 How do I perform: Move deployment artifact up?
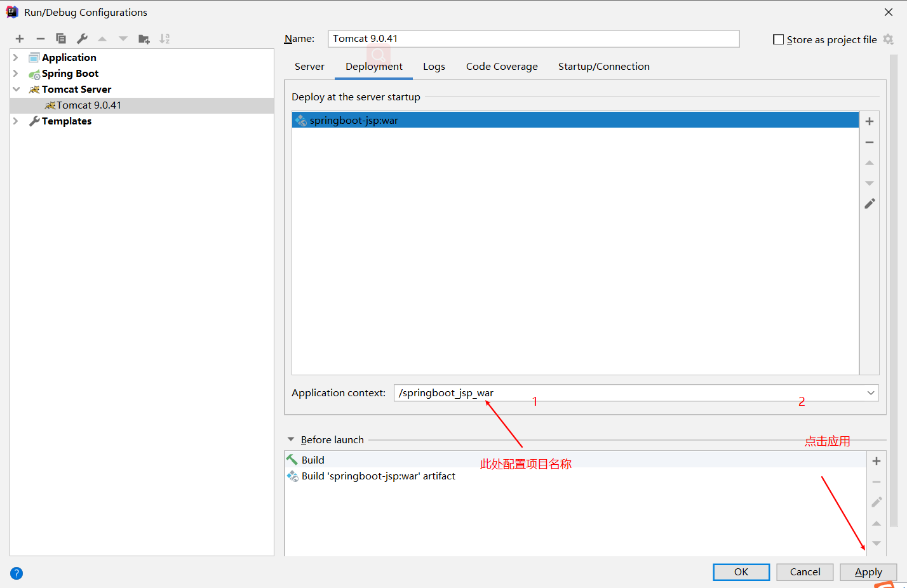[870, 163]
